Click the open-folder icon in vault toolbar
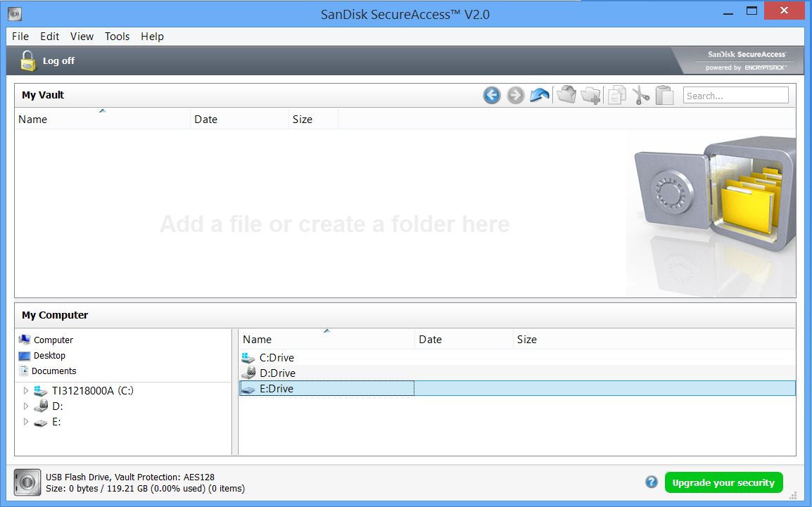812x507 pixels. (566, 96)
